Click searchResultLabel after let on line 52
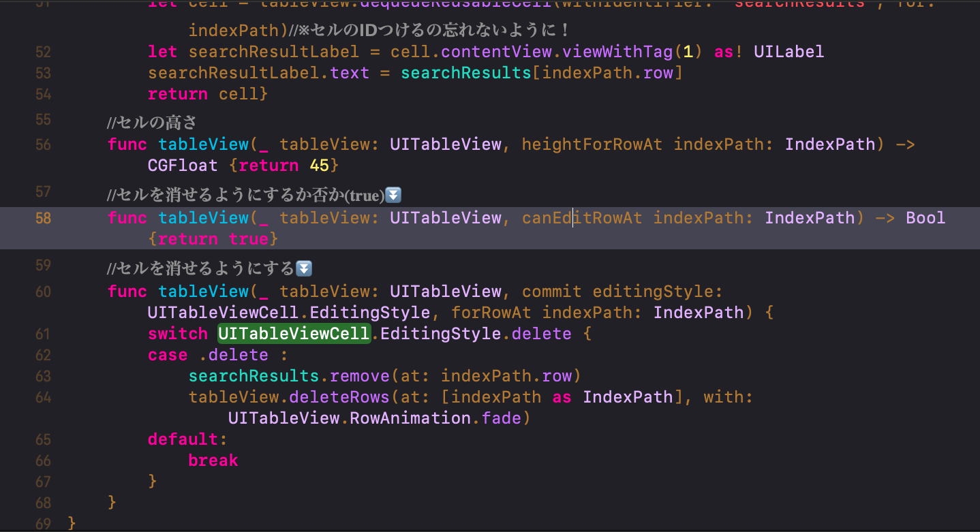 click(273, 52)
